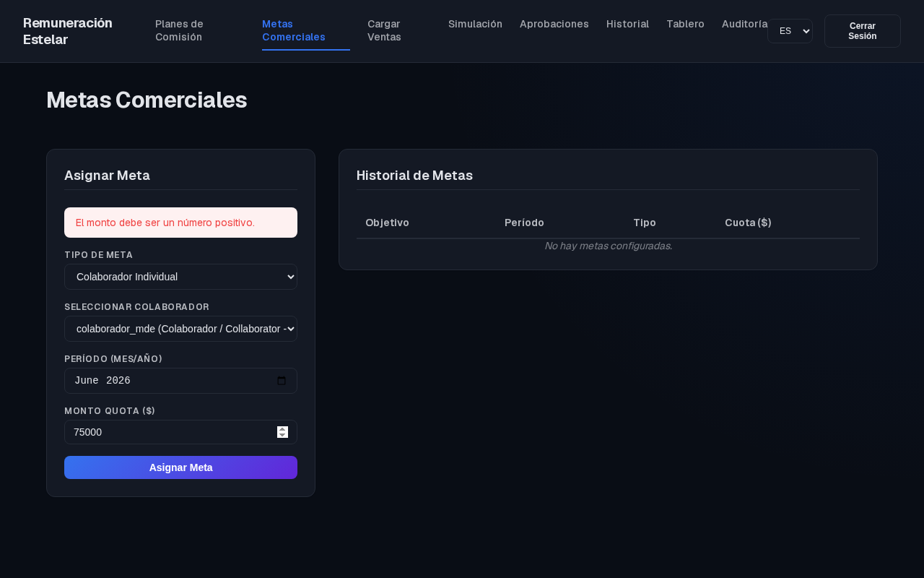
Task: Click the Período month field showing June 2026
Action: tap(180, 381)
